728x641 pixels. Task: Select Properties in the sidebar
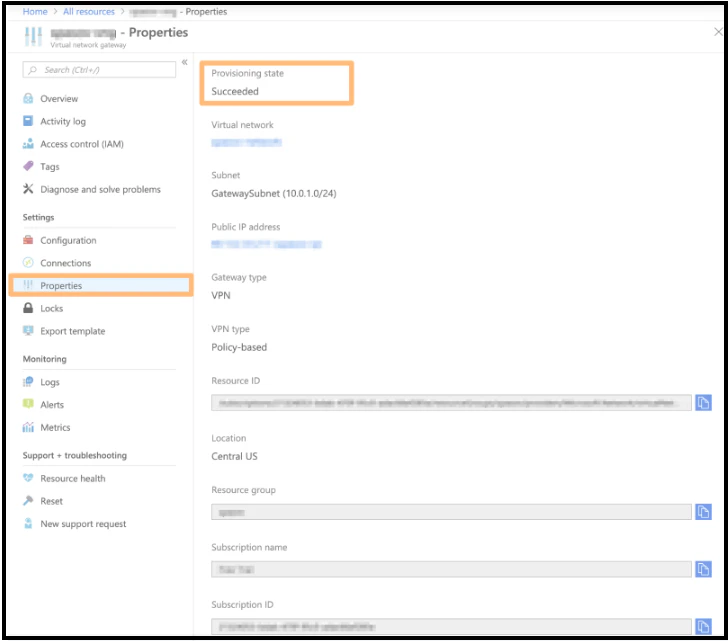(x=101, y=285)
